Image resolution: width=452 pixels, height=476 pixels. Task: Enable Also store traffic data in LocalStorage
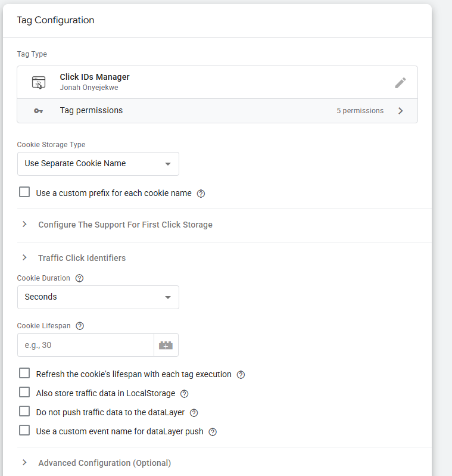tap(24, 393)
